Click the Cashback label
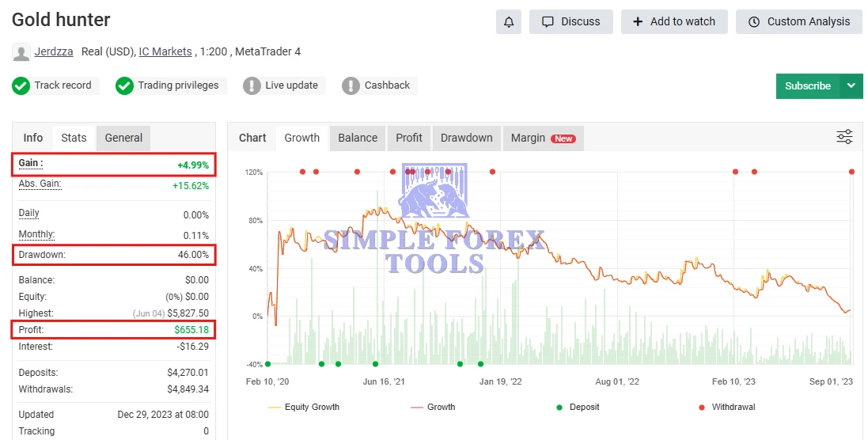This screenshot has height=440, width=868. 387,85
